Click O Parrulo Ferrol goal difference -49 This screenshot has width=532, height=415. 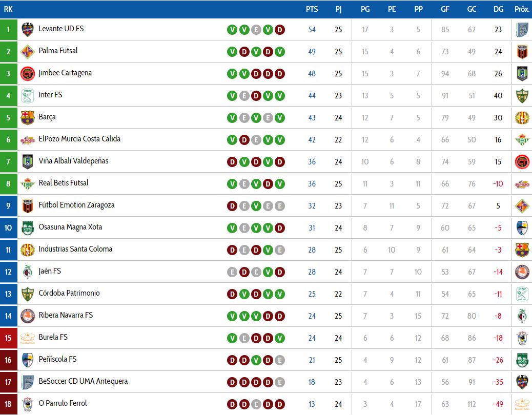click(498, 404)
